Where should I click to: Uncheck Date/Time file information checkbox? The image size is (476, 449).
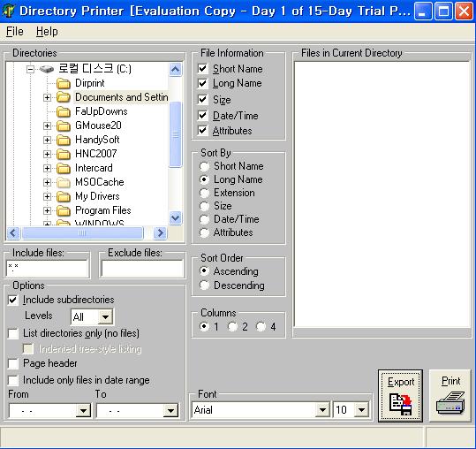click(x=202, y=116)
